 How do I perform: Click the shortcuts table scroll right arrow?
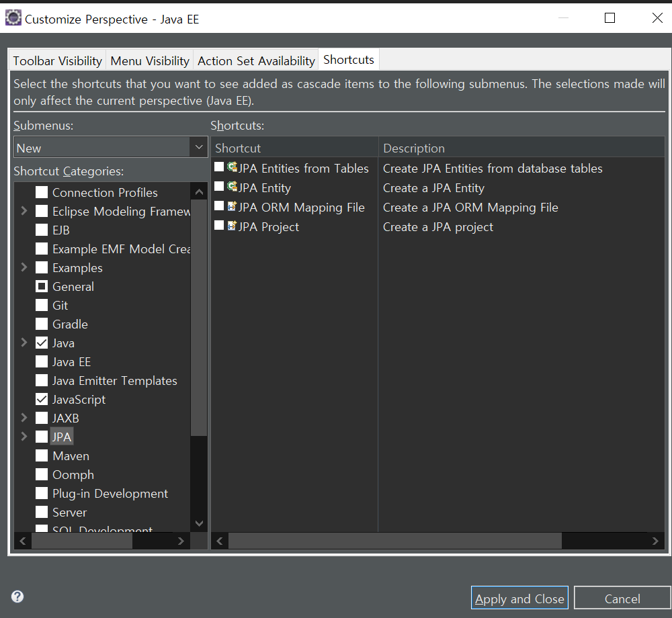click(x=655, y=541)
